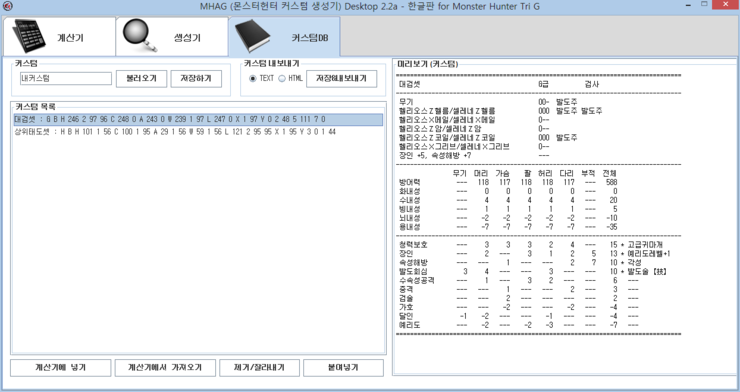Focus the 내커스텀 file name input field
This screenshot has width=740, height=392.
click(66, 79)
